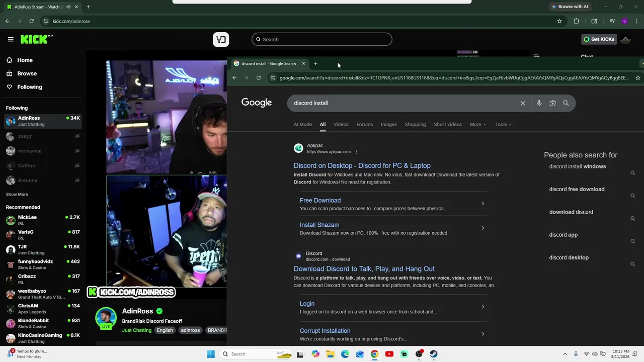Open Steam from taskbar

pos(434,354)
